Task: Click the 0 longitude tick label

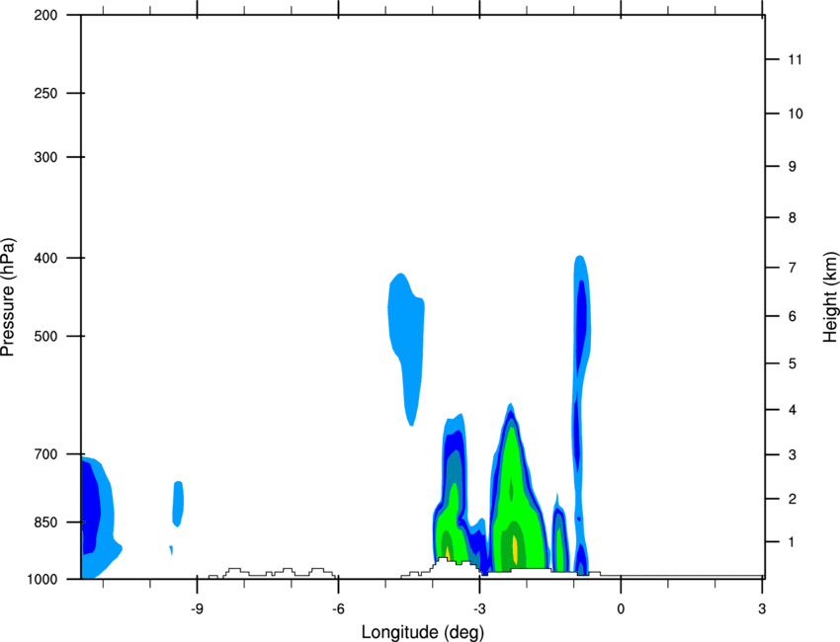Action: pos(621,609)
